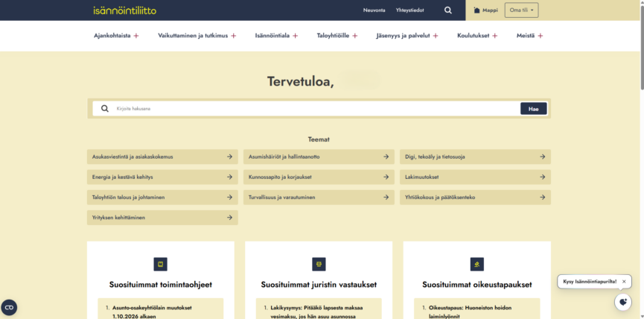Expand Isännöintiala plus icon
This screenshot has width=644, height=319.
click(295, 36)
